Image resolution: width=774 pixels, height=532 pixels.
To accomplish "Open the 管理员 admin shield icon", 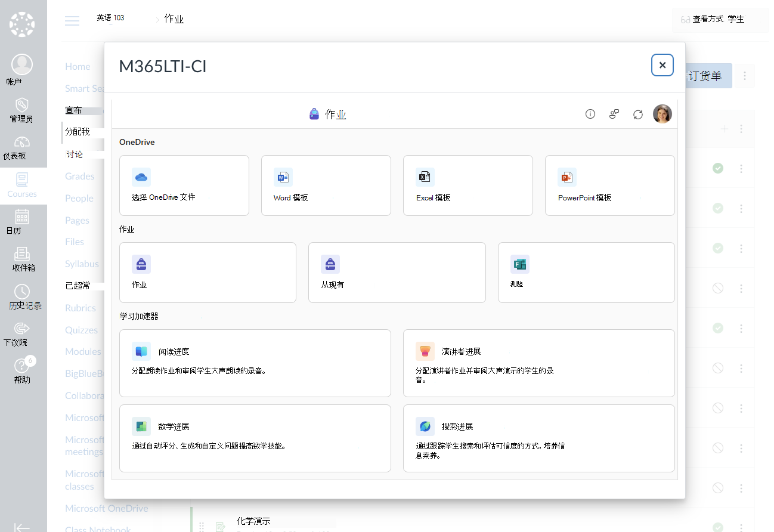I will click(22, 104).
